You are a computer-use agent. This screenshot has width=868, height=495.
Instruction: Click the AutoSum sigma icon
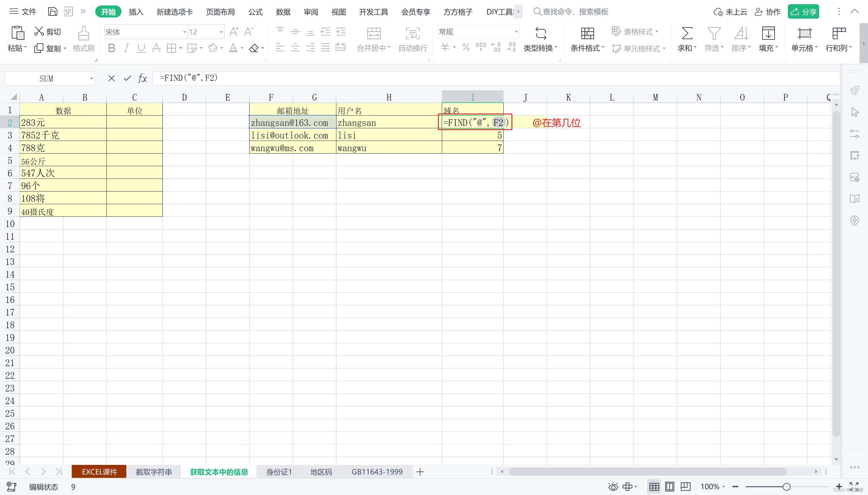tap(687, 33)
